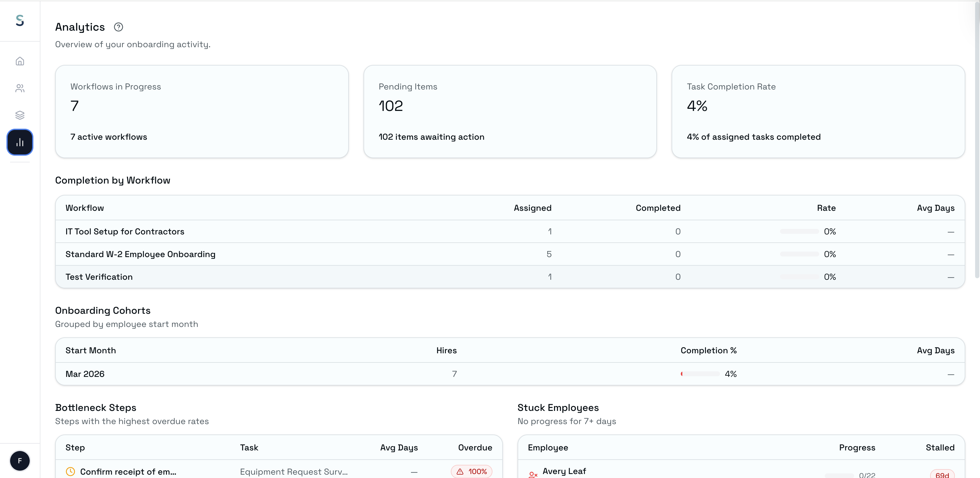Open the Workflows in Progress card

(202, 112)
